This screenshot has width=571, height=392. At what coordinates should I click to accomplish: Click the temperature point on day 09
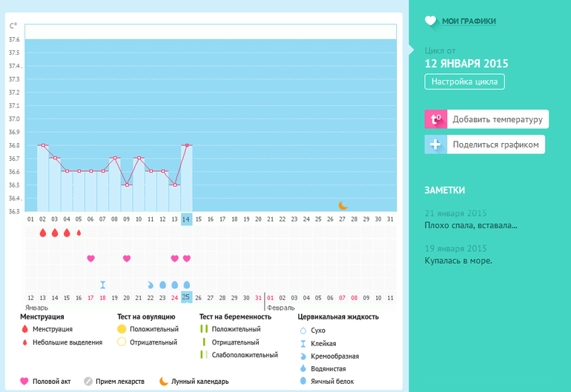126,185
